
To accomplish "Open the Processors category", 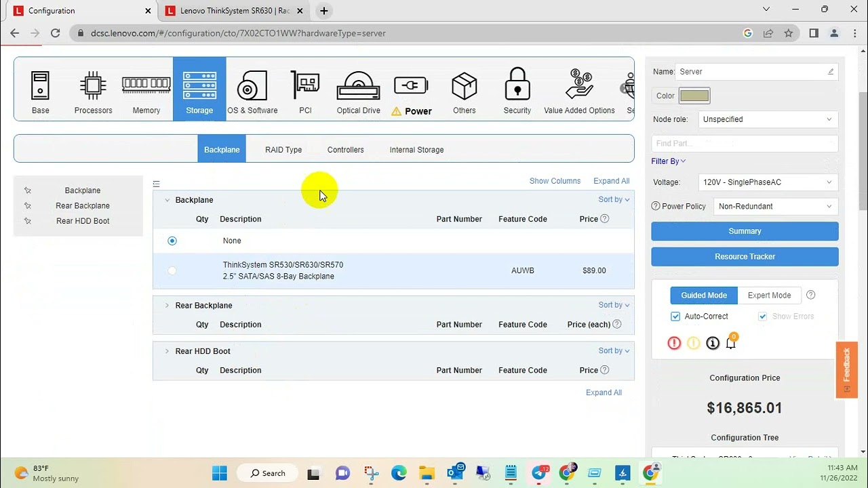I will [93, 91].
